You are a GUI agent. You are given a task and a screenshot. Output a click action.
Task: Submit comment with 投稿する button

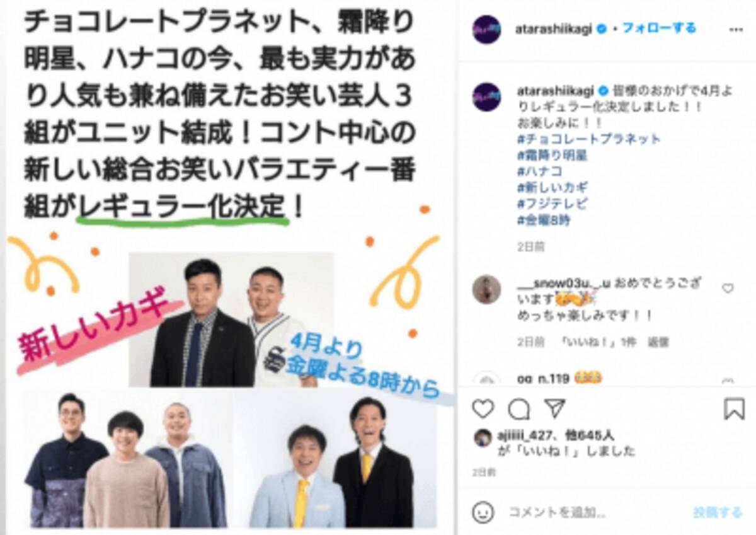click(x=718, y=512)
